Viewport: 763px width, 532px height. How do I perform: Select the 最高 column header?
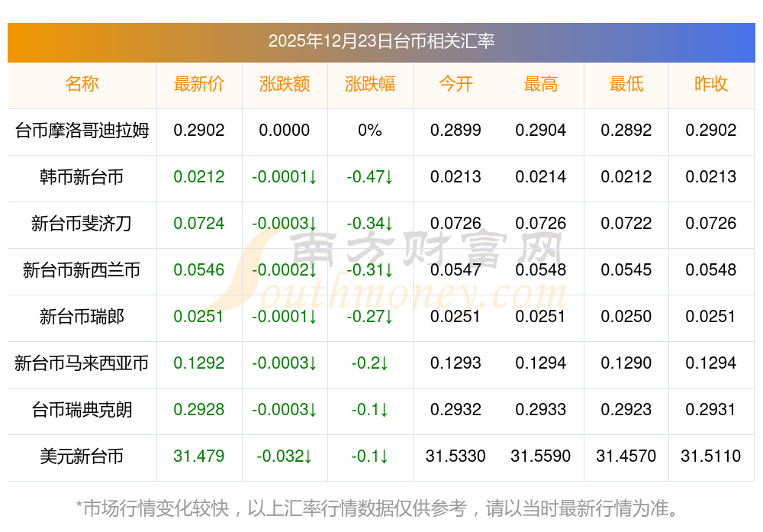click(x=541, y=85)
